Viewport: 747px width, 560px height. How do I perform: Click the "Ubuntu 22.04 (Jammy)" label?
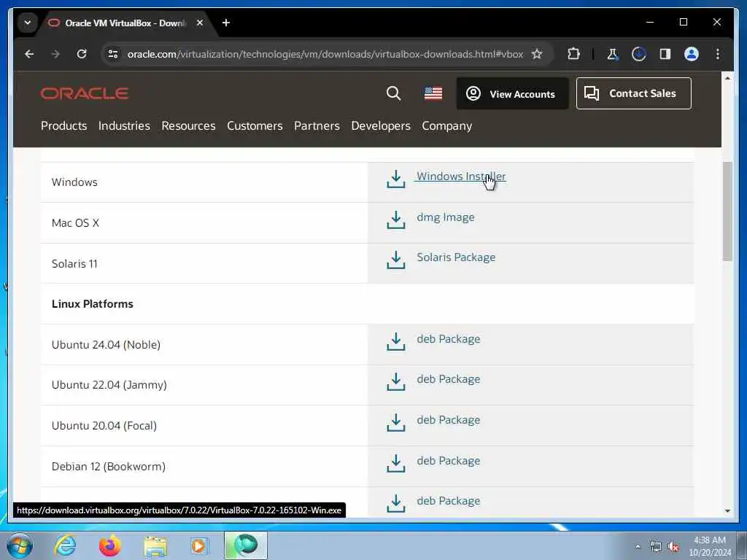point(109,385)
